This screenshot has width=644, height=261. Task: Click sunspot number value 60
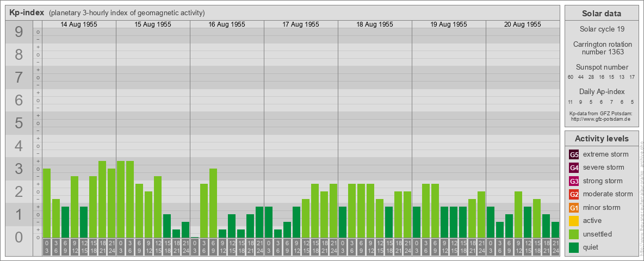571,77
